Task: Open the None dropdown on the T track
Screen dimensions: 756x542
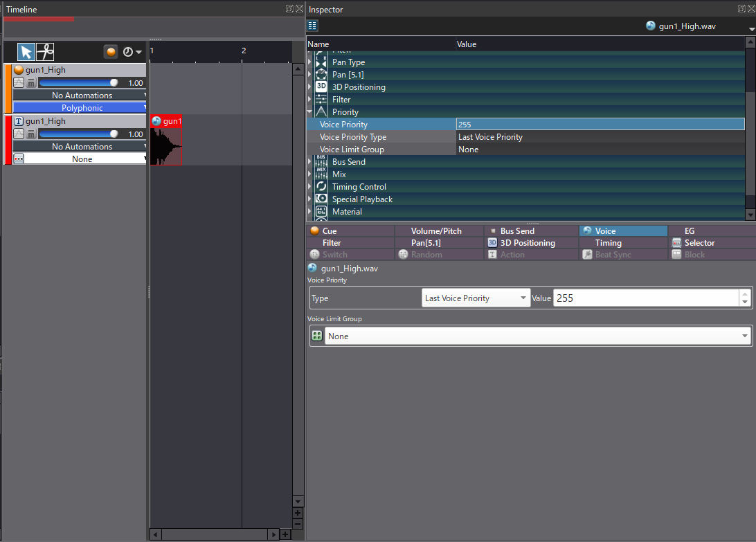Action: click(x=85, y=159)
